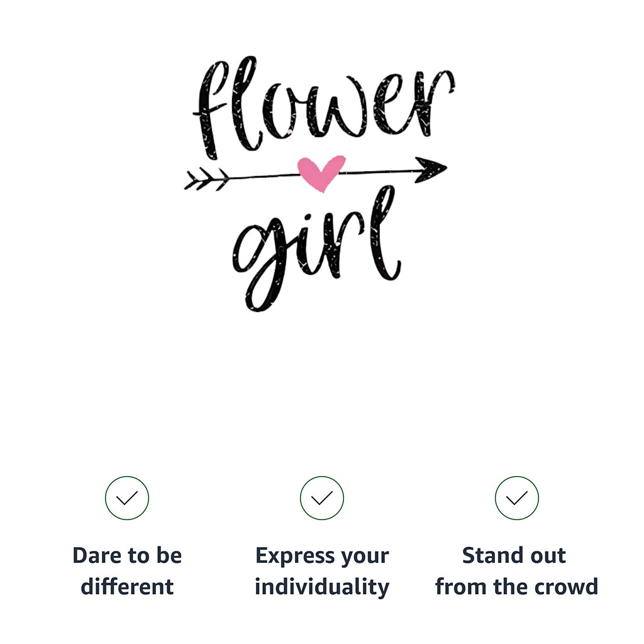Select the "Express your individuality" caption
Screen dimensions: 644x644
[x=322, y=571]
